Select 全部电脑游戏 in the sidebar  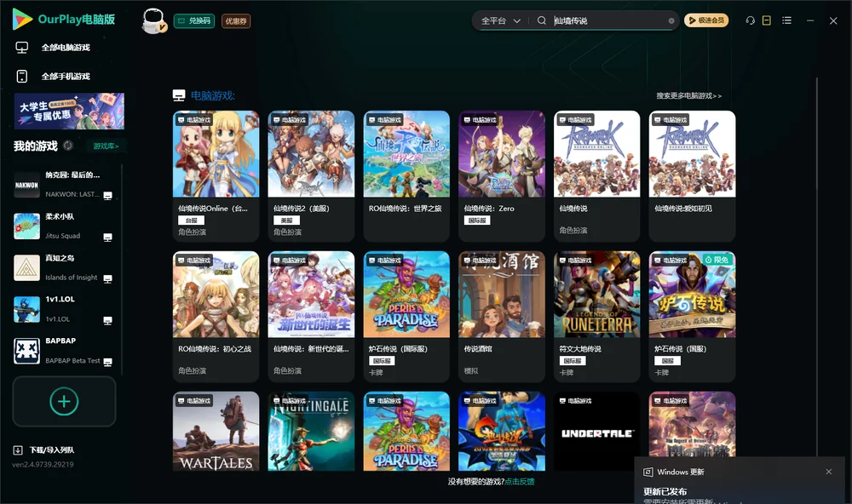pyautogui.click(x=66, y=48)
